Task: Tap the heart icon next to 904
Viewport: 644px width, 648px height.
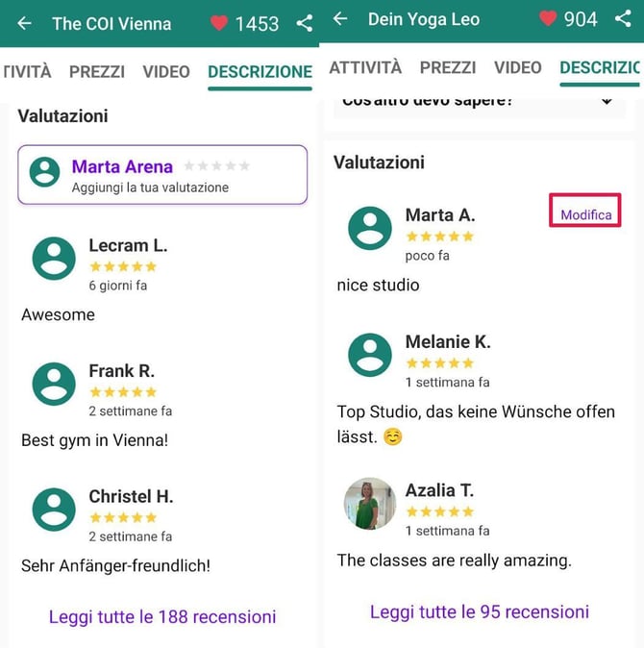Action: (x=548, y=18)
